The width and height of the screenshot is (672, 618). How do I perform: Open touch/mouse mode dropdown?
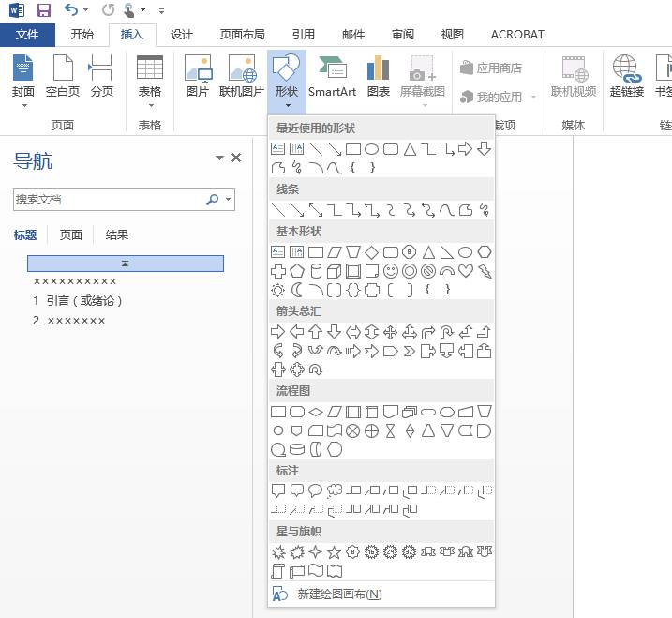click(x=143, y=10)
